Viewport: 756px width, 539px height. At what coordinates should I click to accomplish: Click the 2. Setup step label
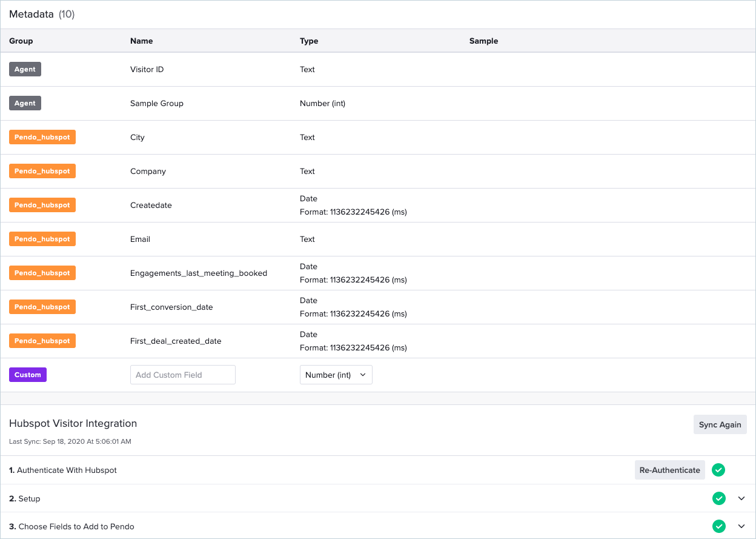coord(25,498)
